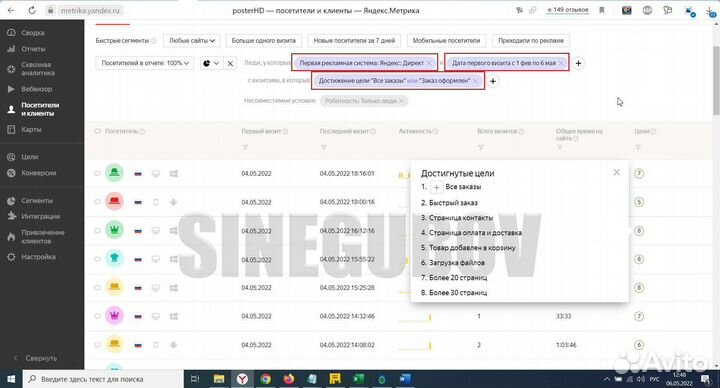Add visit condition with plus after goal chip
Viewport: 720px width, 388px height.
click(493, 81)
